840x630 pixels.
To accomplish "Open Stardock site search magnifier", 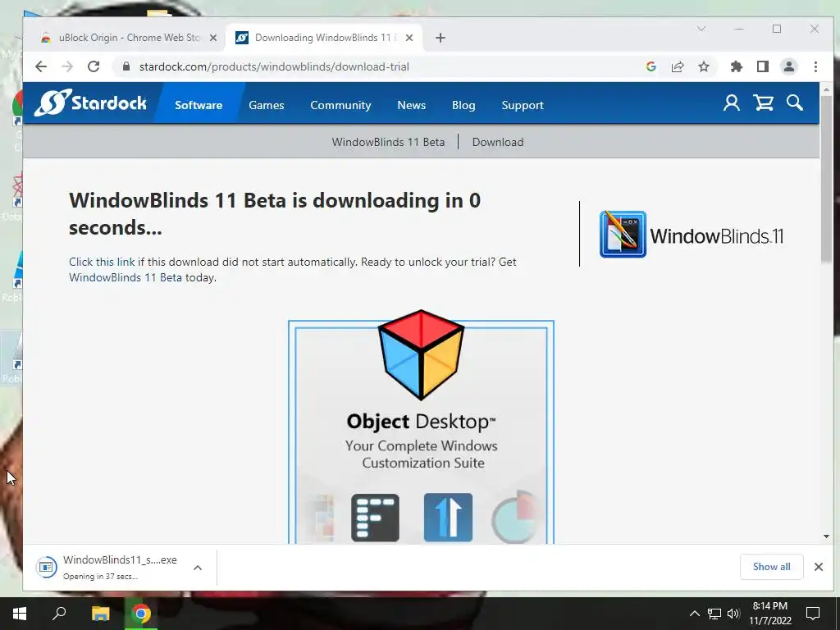I will click(794, 103).
